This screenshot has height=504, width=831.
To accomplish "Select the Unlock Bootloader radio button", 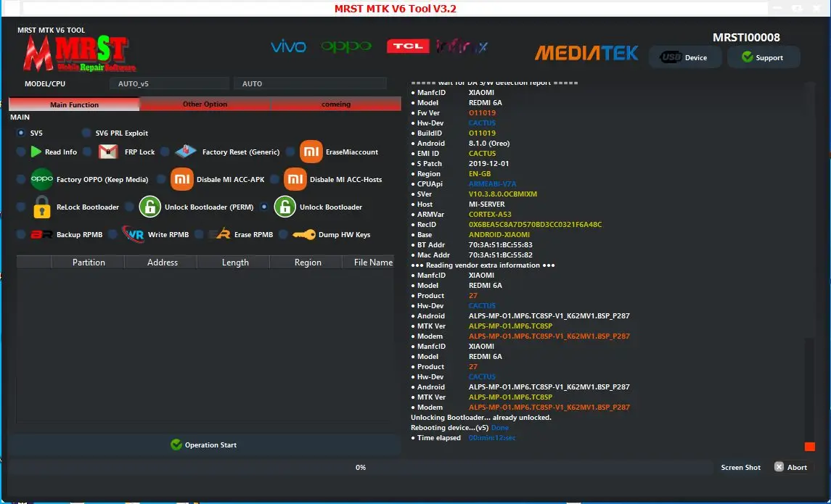I will (x=264, y=207).
